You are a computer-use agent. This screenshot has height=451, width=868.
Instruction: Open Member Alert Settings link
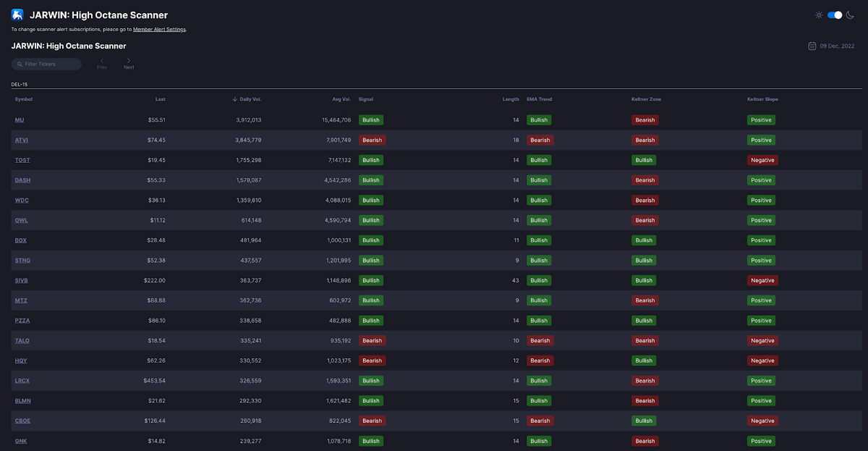coord(159,30)
